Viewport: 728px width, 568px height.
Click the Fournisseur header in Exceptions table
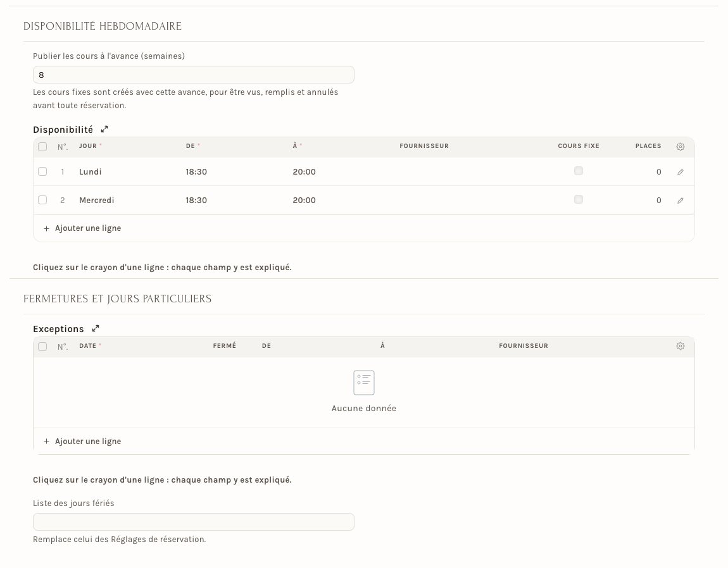[x=524, y=346]
